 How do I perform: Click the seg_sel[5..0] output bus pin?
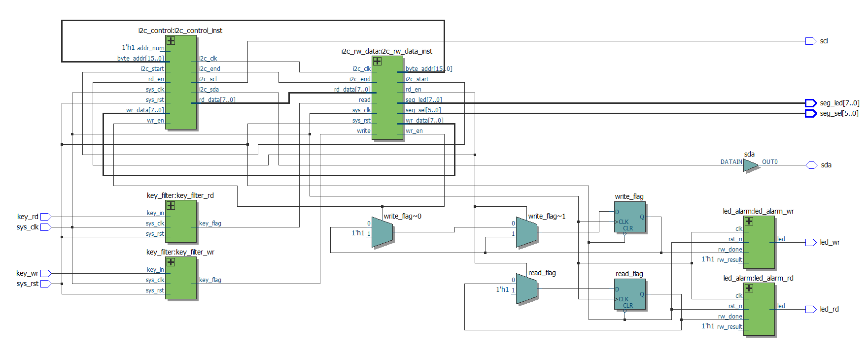pyautogui.click(x=810, y=113)
